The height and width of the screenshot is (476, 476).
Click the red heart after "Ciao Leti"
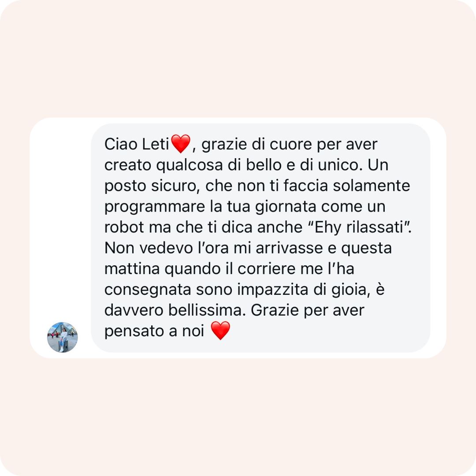click(181, 144)
